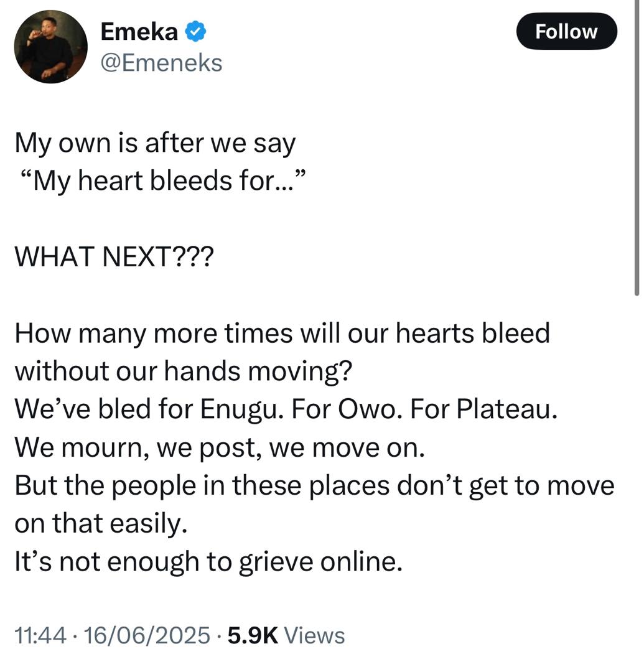This screenshot has height=672, width=644.
Task: Click the line "We mourn, we post, we move on."
Action: tap(220, 447)
